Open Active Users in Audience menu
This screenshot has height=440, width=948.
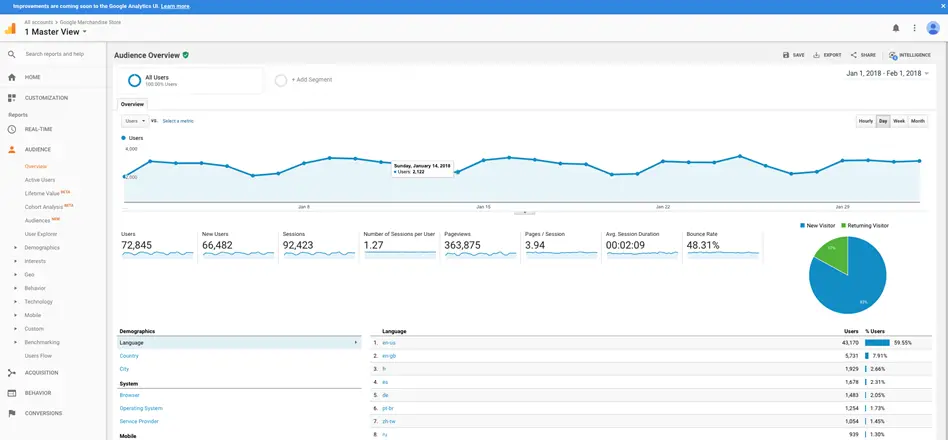click(x=40, y=180)
